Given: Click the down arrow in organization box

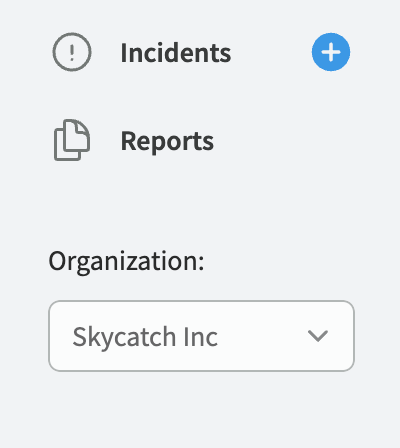Looking at the screenshot, I should 318,336.
